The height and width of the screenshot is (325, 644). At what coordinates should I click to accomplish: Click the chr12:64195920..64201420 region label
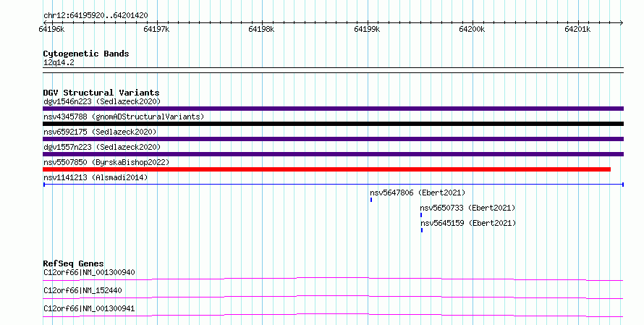click(96, 16)
